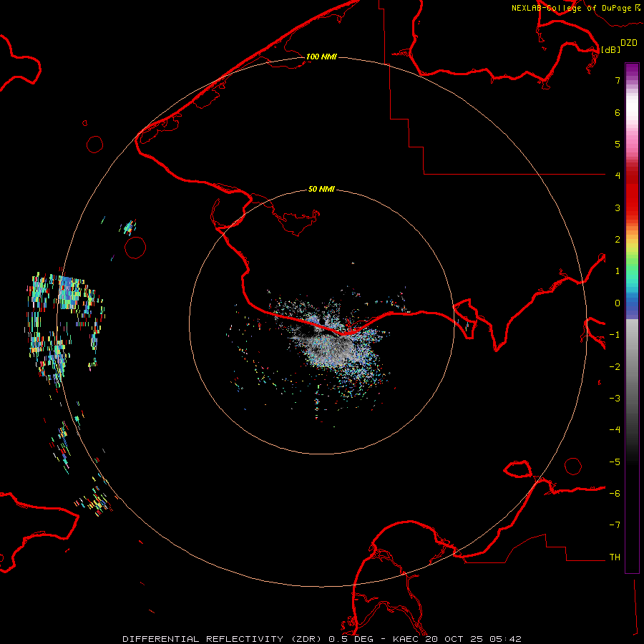644x644 pixels.
Task: Select the "1" value on the legend
Action: click(618, 271)
